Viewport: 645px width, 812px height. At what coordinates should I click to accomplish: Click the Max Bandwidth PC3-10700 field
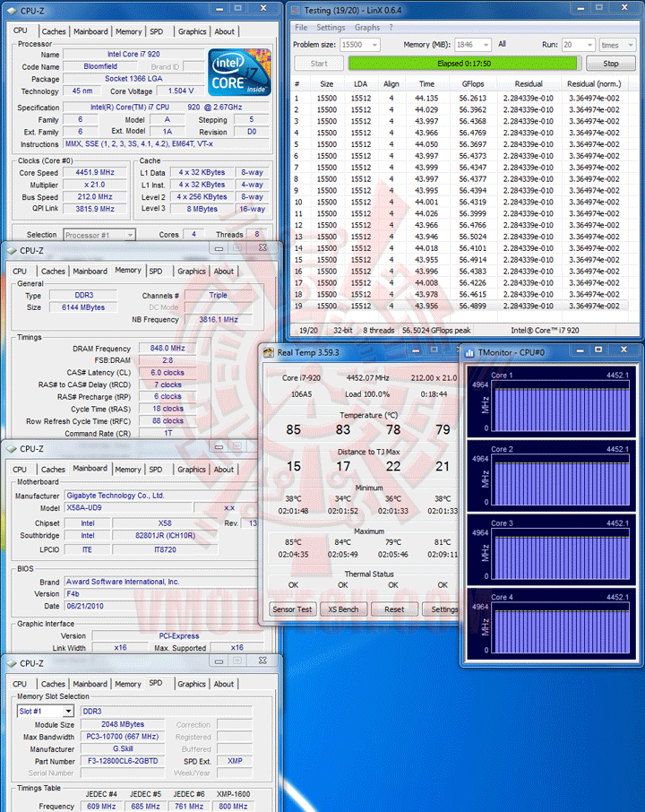(x=123, y=737)
